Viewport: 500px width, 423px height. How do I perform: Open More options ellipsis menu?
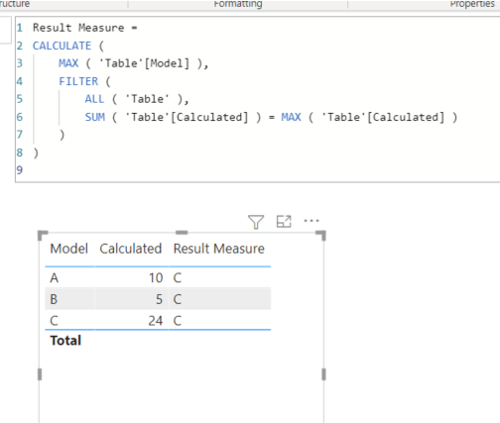pyautogui.click(x=311, y=221)
